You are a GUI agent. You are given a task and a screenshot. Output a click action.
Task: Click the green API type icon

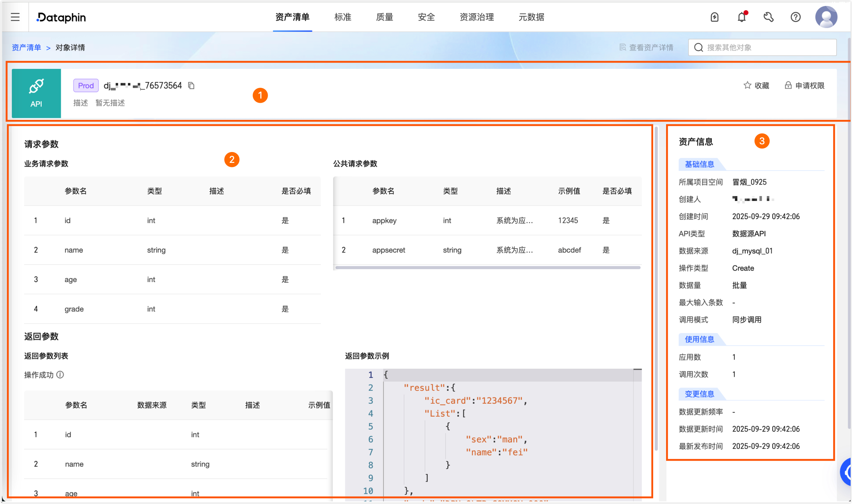pyautogui.click(x=36, y=93)
